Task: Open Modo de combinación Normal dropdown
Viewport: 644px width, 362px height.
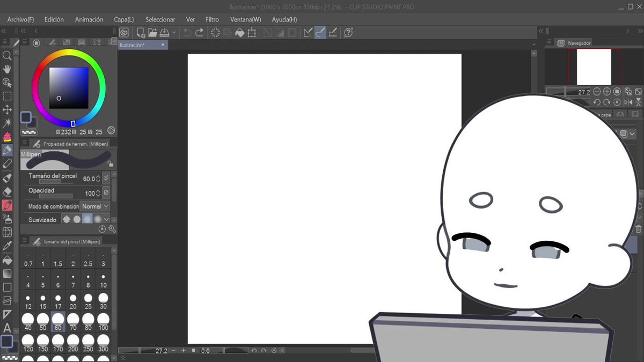Action: (x=95, y=206)
